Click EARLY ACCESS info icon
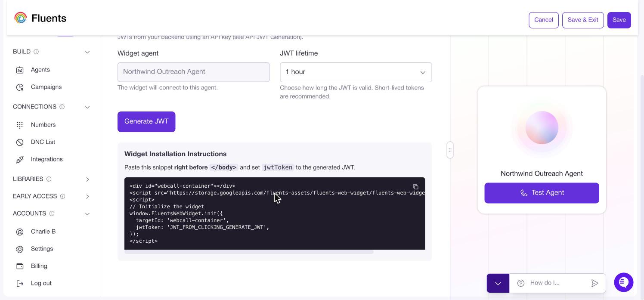This screenshot has width=644, height=300. [x=62, y=196]
